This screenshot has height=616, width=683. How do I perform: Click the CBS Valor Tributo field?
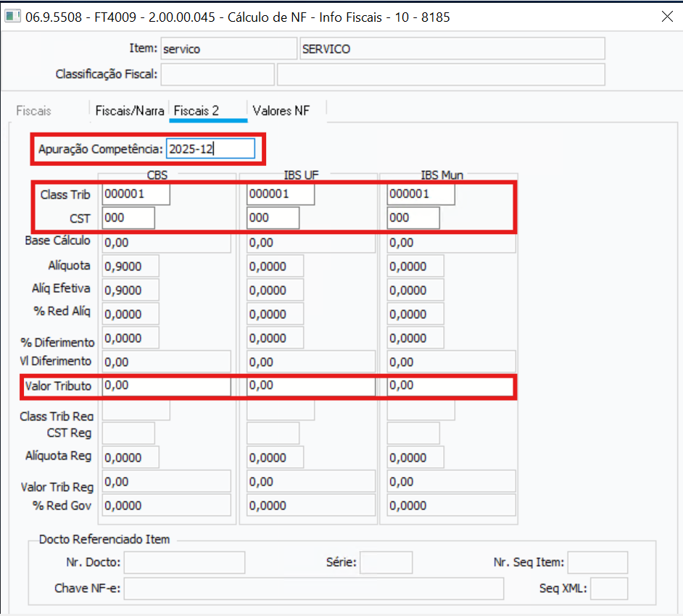[166, 386]
